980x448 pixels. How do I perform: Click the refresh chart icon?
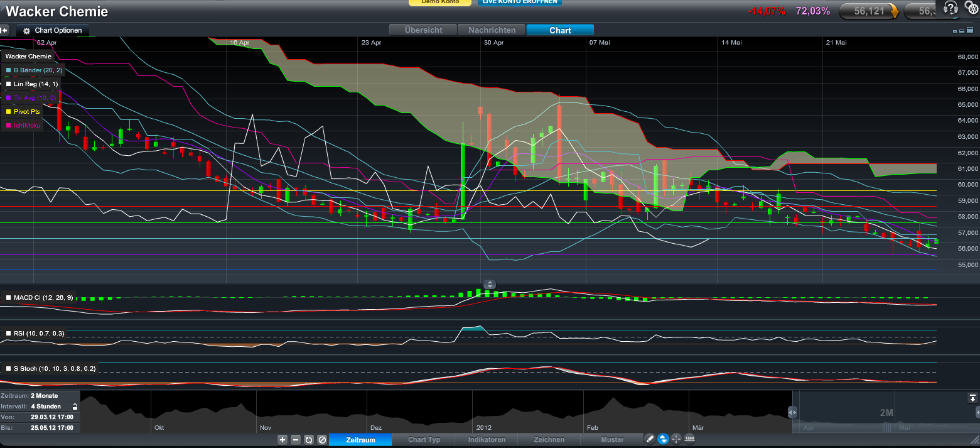309,440
